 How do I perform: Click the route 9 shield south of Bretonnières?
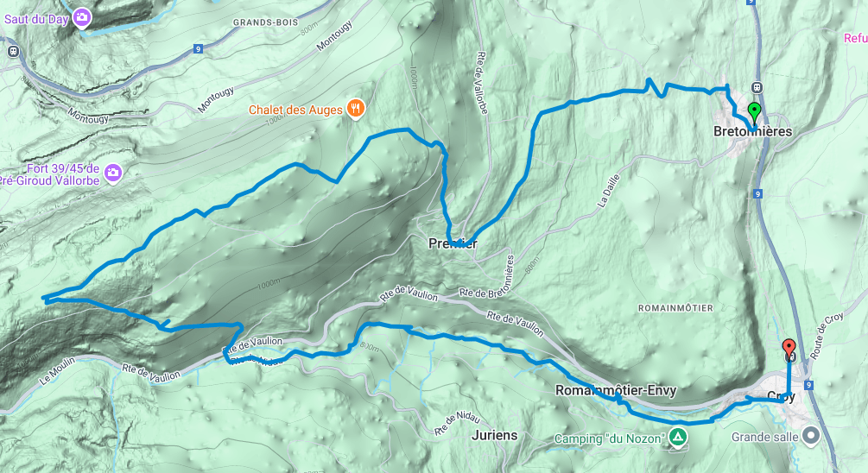pos(757,193)
